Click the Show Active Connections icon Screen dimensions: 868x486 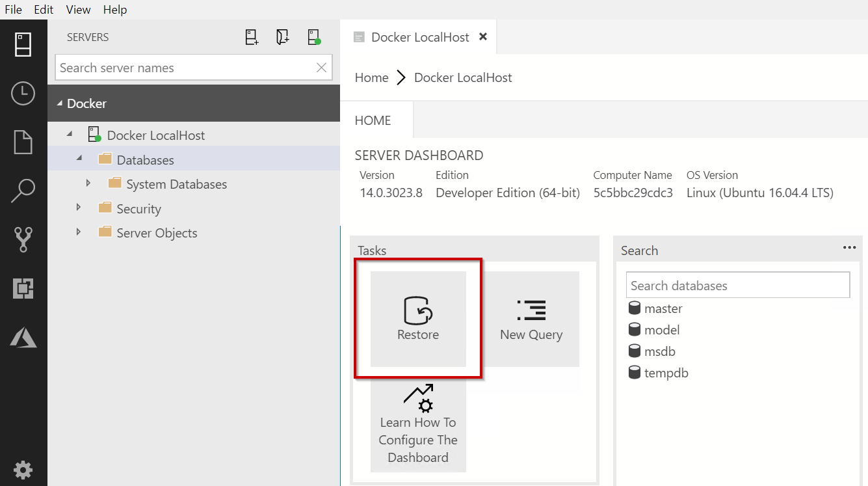(x=314, y=37)
